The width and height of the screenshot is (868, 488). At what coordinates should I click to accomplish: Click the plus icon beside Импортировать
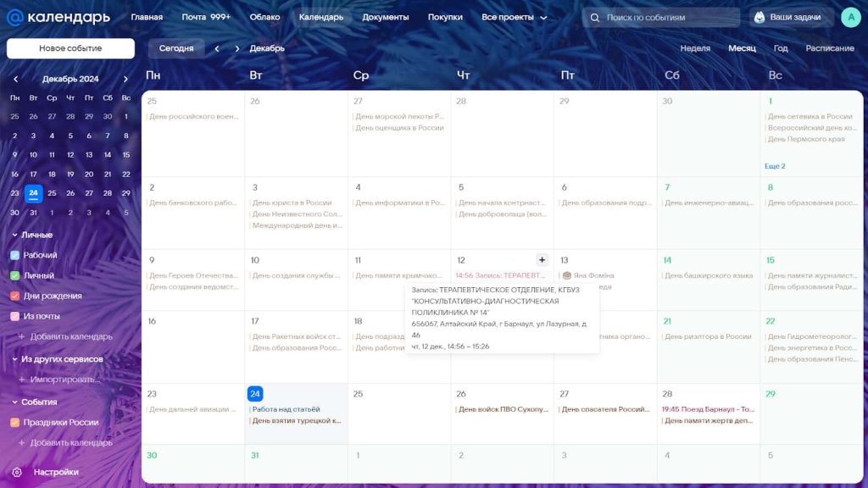coord(21,380)
